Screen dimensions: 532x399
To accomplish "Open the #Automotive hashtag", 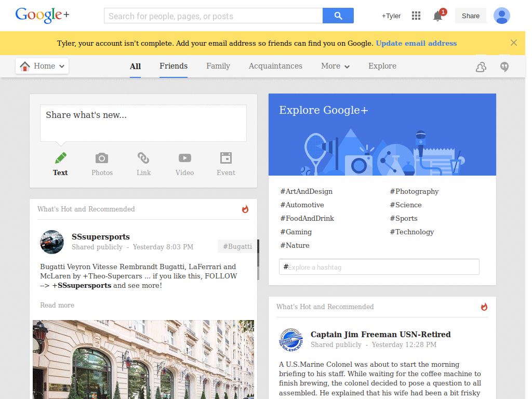I will click(x=302, y=205).
